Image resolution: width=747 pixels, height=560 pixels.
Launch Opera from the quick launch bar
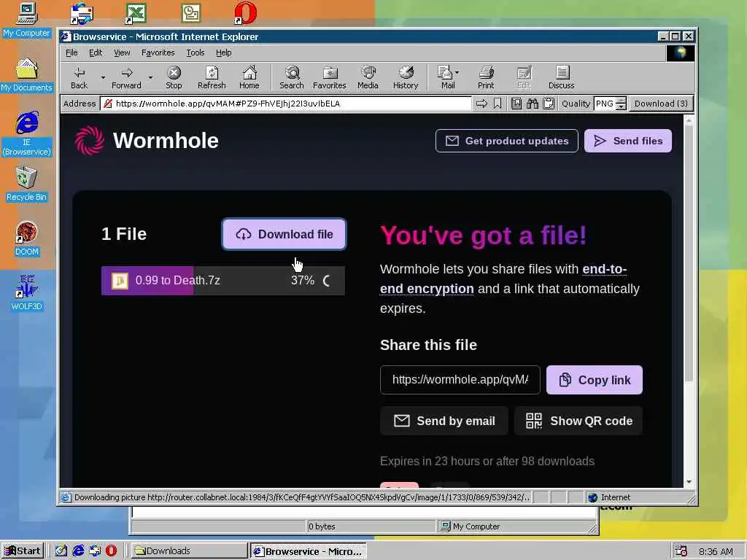(111, 551)
